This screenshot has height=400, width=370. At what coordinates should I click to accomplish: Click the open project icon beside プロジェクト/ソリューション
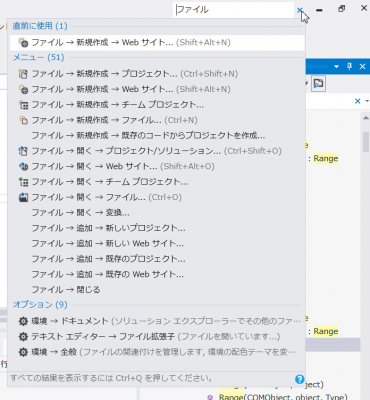point(23,151)
